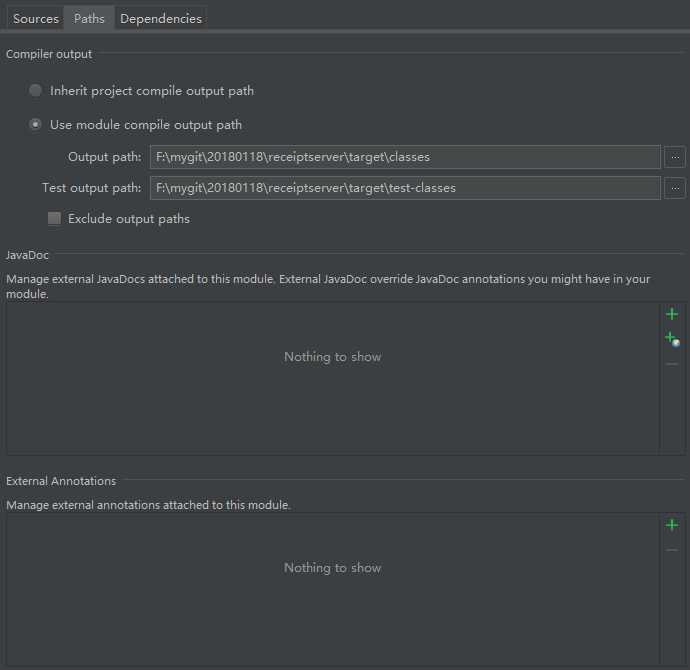Click the empty JavaDoc list area

tap(333, 378)
